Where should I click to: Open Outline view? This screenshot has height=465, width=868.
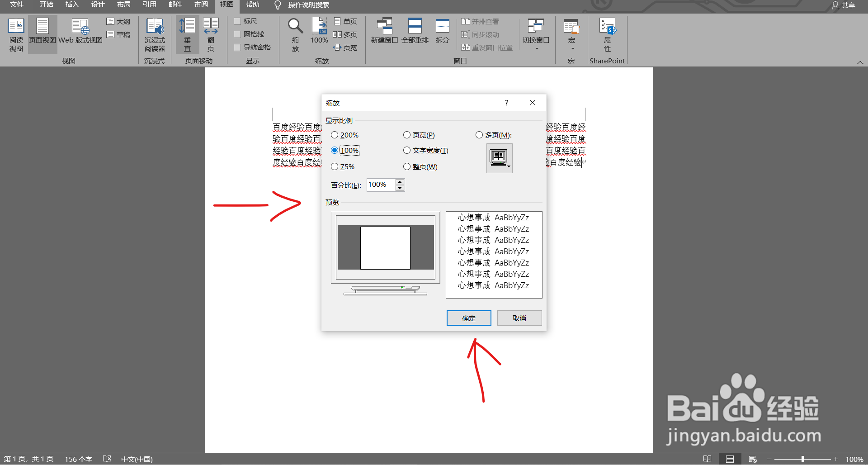(118, 21)
